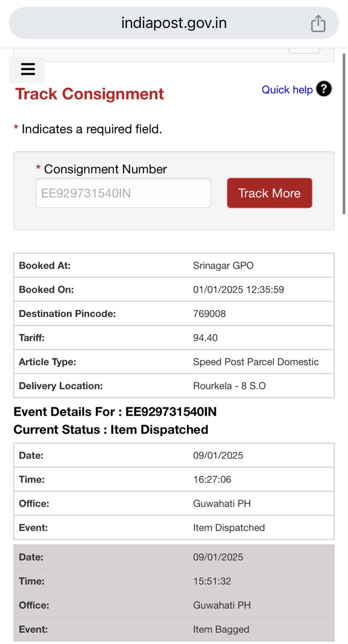Select time value 15:51:32

(x=212, y=581)
